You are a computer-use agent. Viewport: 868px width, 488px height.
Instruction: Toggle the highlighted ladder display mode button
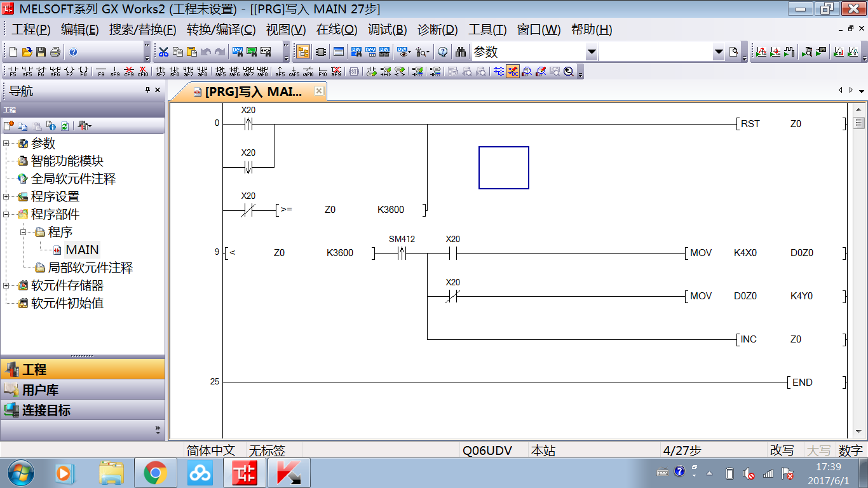[512, 72]
